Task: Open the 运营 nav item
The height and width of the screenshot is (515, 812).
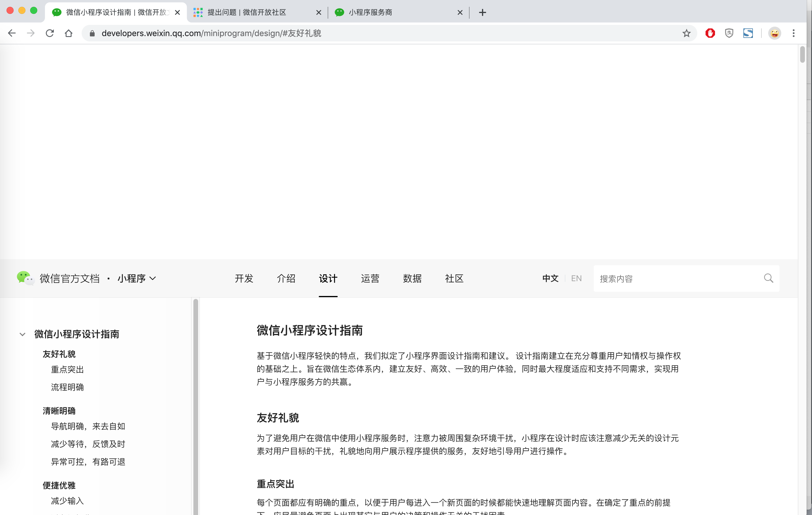Action: 370,279
